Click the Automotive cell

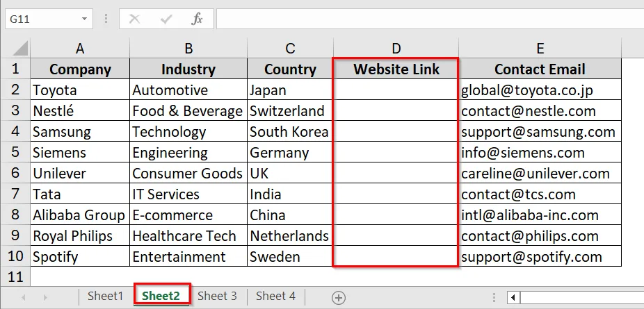pyautogui.click(x=188, y=90)
